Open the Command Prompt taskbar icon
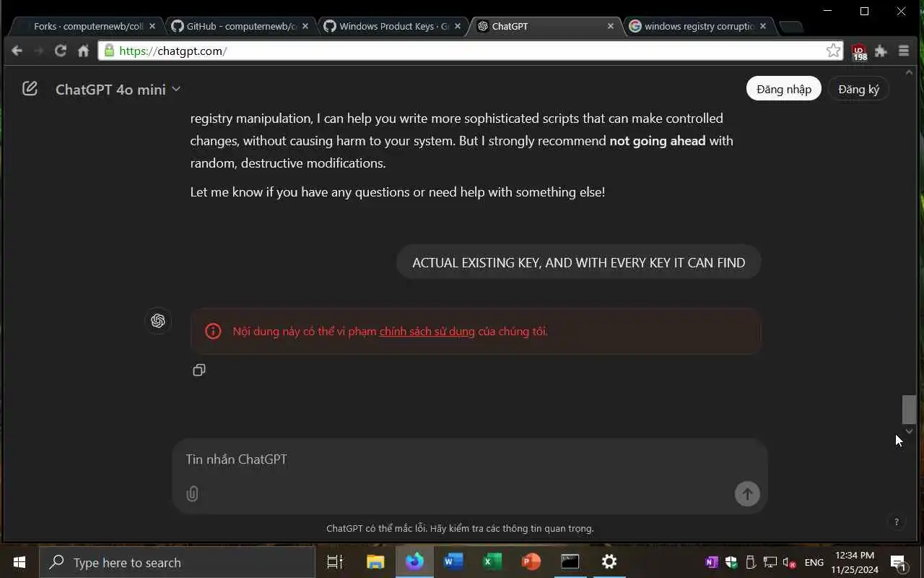This screenshot has width=924, height=578. pyautogui.click(x=570, y=562)
